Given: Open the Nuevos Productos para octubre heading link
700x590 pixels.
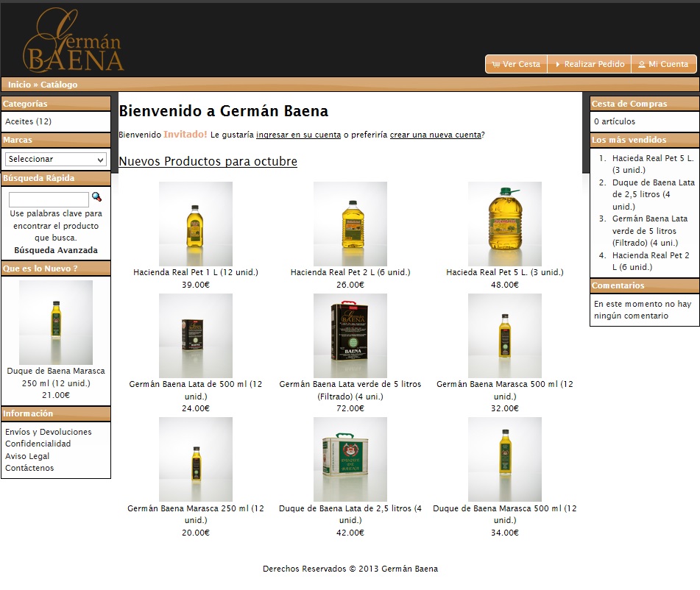Looking at the screenshot, I should pyautogui.click(x=208, y=161).
